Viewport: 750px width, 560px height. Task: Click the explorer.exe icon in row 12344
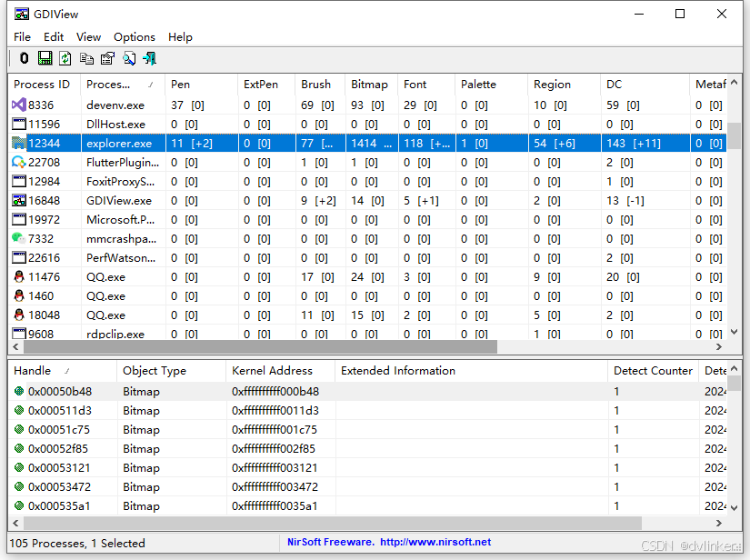click(19, 143)
